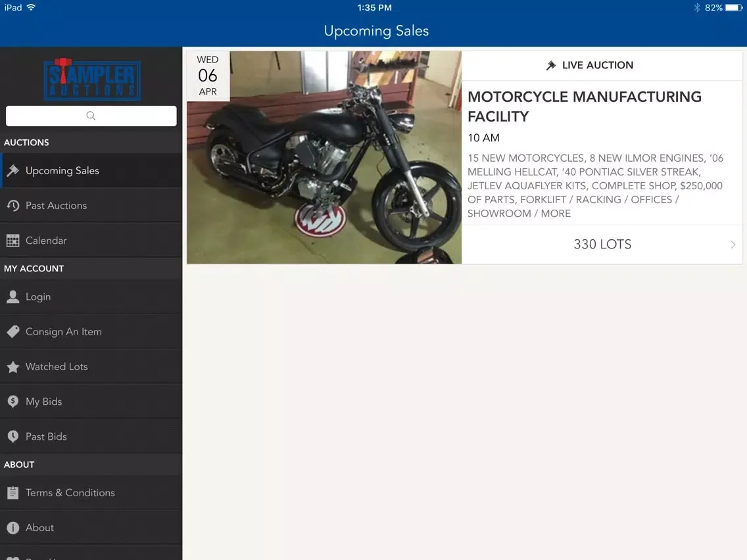This screenshot has width=747, height=560.
Task: Go to Past Bids
Action: 91,436
